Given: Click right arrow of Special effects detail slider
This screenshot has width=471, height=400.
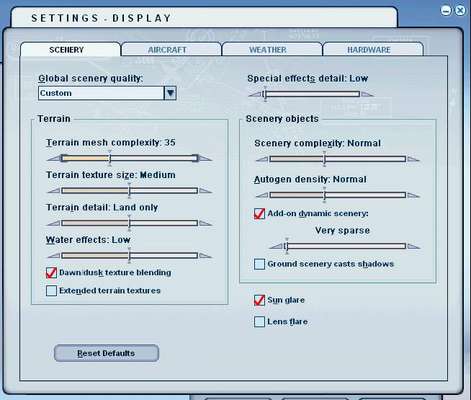Looking at the screenshot, I should click(367, 94).
